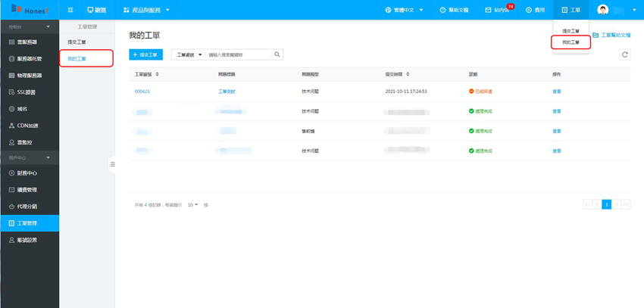This screenshot has height=308, width=644.
Task: Open 域名 in sidebar
Action: tap(30, 109)
